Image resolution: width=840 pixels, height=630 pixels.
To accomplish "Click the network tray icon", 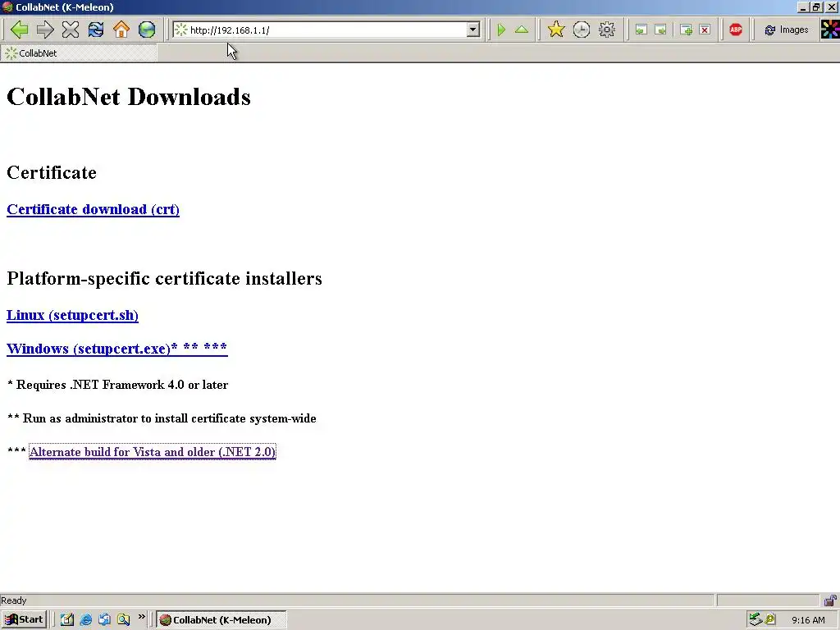I will (755, 619).
